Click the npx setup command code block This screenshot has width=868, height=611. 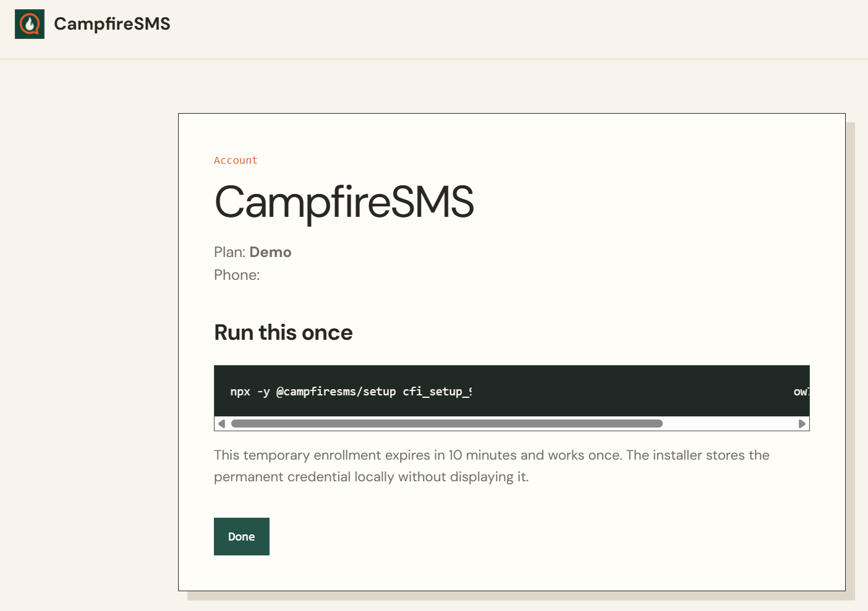(x=512, y=391)
